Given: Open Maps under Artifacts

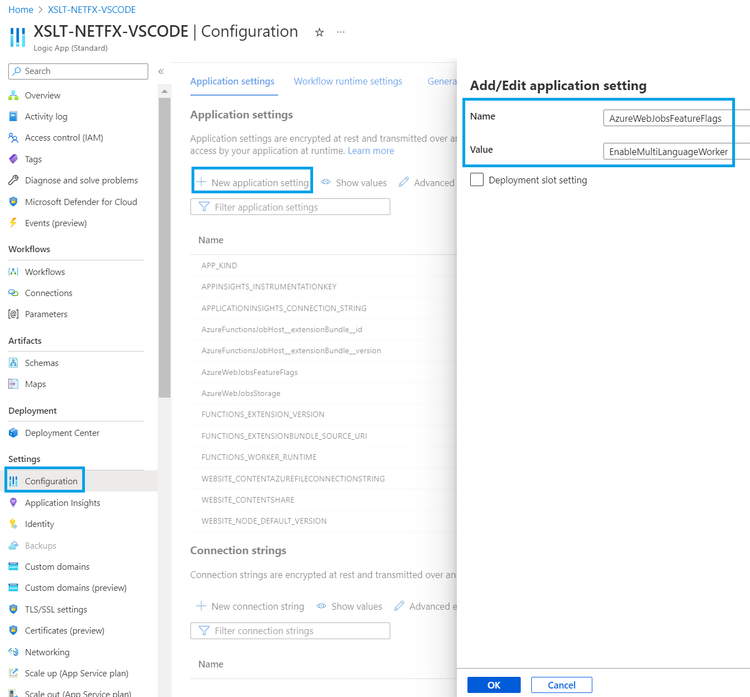Looking at the screenshot, I should pos(35,384).
